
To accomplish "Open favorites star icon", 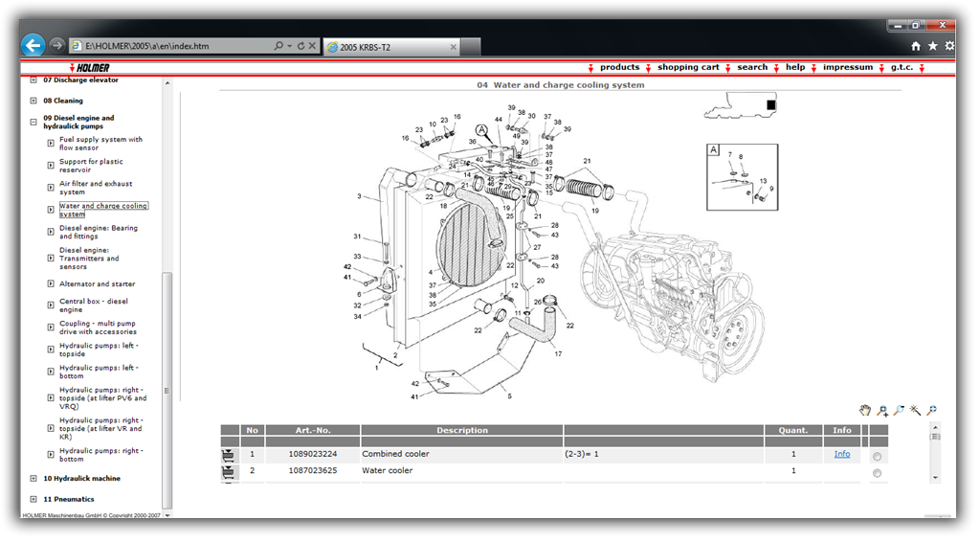I will (932, 46).
